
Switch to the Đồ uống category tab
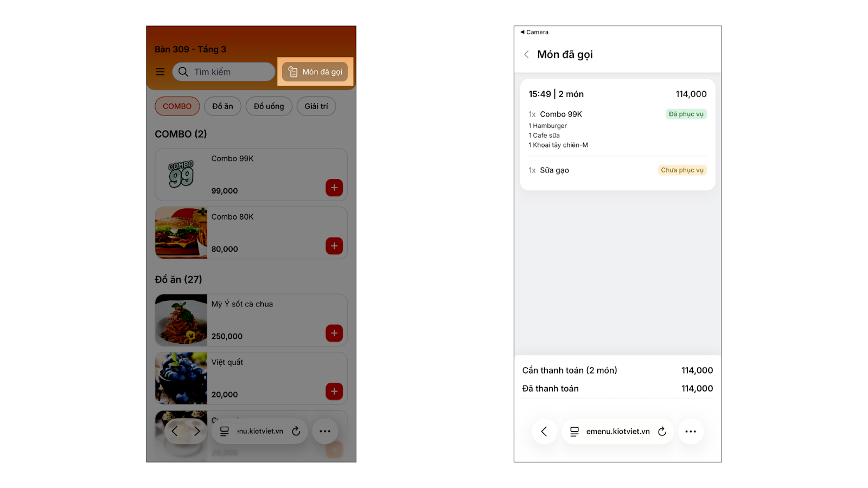[x=269, y=106]
